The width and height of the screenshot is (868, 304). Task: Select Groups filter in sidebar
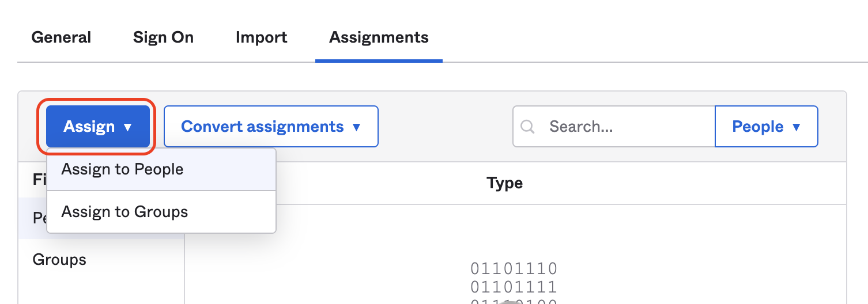pyautogui.click(x=59, y=260)
